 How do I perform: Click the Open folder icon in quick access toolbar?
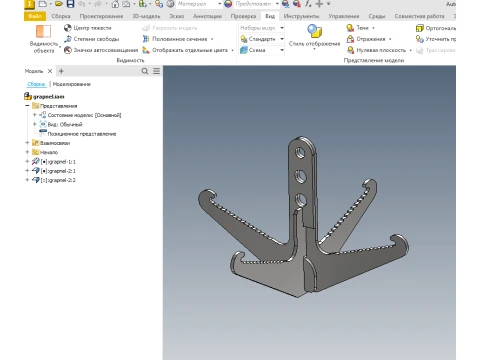[x=59, y=4]
